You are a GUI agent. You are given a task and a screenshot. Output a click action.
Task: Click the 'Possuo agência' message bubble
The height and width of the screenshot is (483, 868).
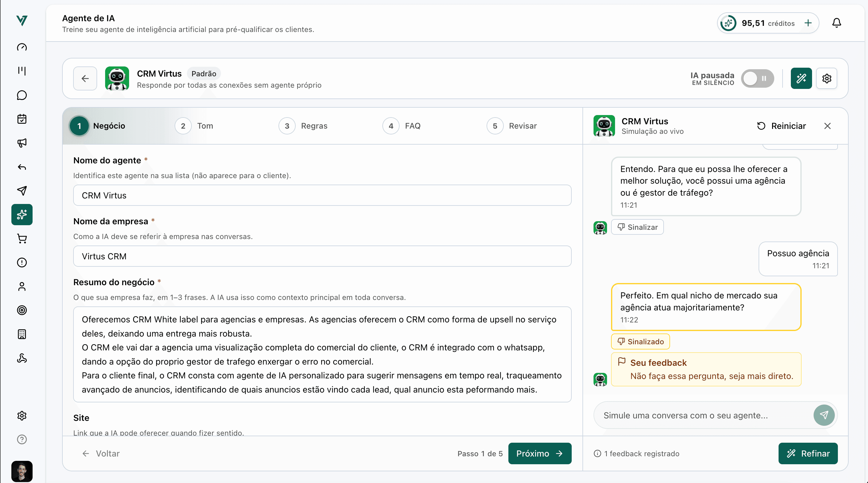[x=798, y=259]
